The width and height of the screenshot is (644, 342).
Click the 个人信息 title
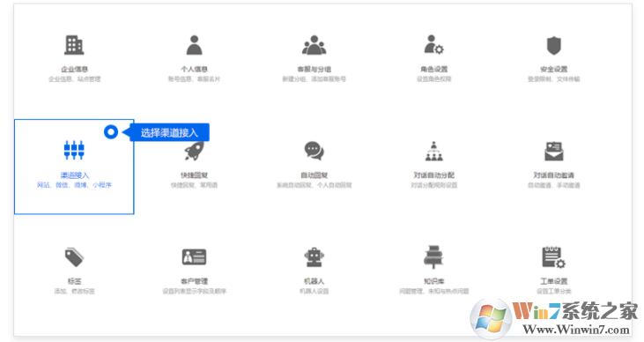[x=195, y=69]
